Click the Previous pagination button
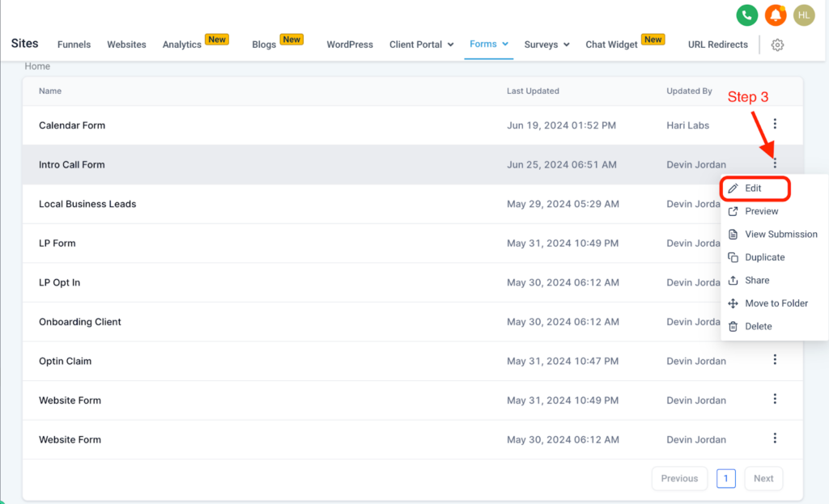The width and height of the screenshot is (829, 504). click(679, 478)
